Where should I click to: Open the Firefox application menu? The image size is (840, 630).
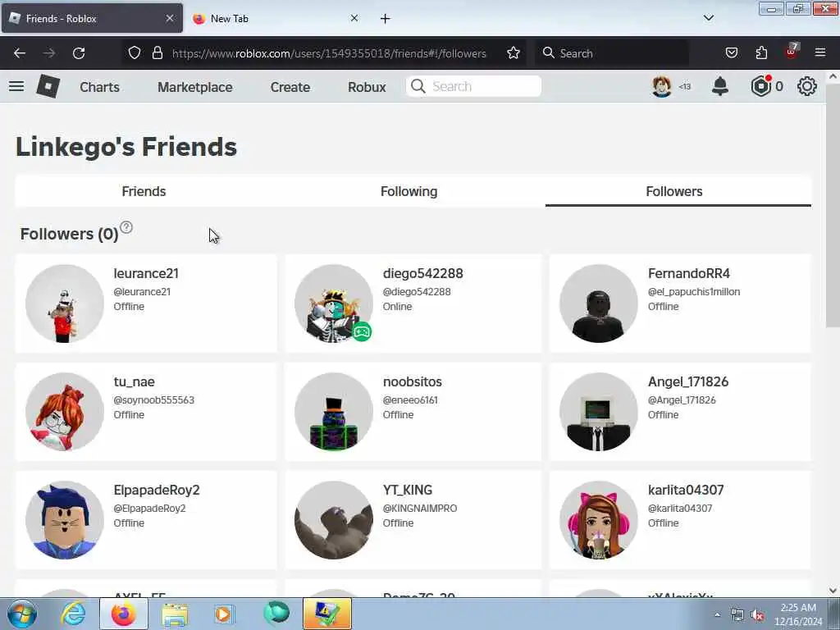(x=820, y=53)
